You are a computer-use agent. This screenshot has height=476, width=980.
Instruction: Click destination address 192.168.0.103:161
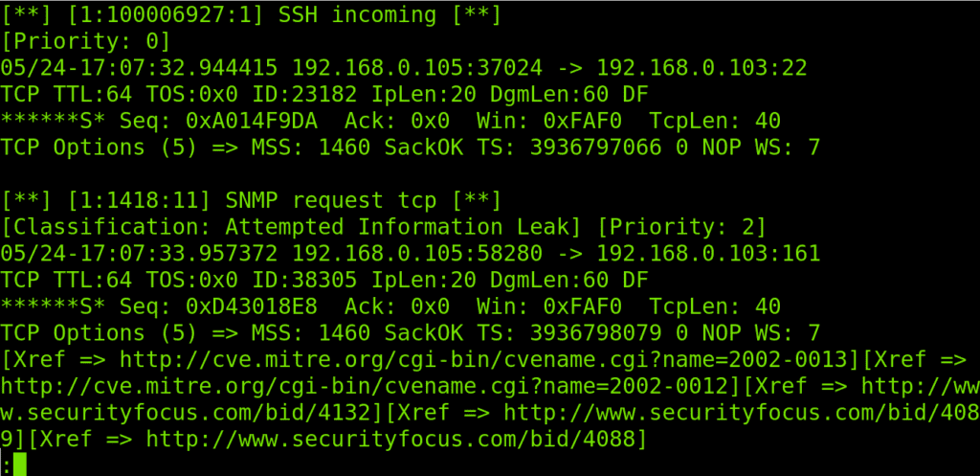tap(708, 255)
